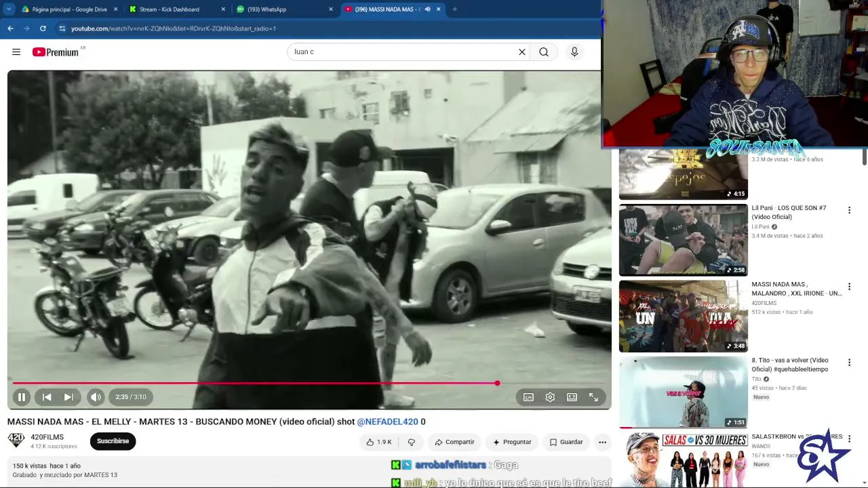Like the video with 1.9 K likes

pos(378,442)
